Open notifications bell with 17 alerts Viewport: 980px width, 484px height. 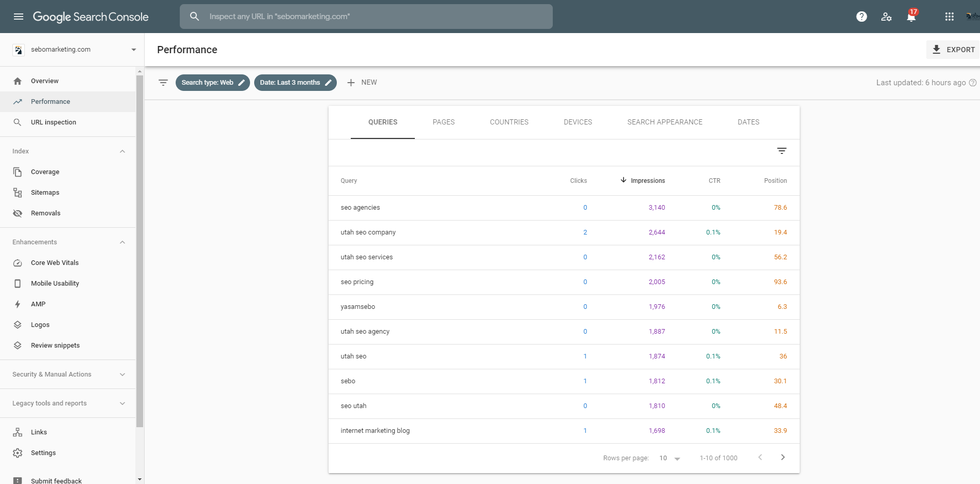(911, 16)
